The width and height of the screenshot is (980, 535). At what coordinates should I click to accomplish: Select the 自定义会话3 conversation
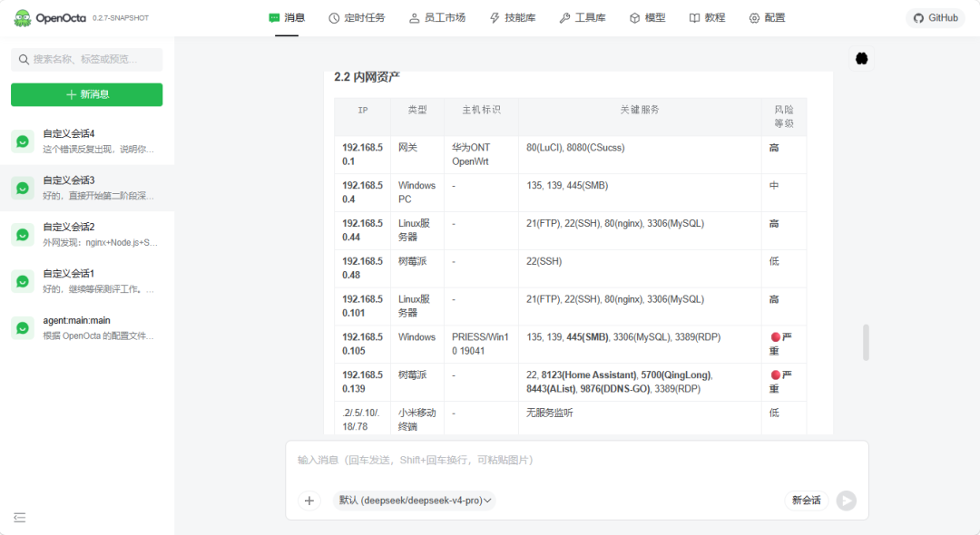tap(87, 188)
